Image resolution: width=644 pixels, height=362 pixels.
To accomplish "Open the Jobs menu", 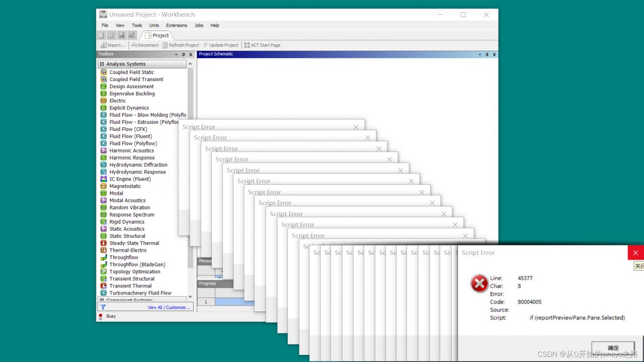I will coord(199,25).
